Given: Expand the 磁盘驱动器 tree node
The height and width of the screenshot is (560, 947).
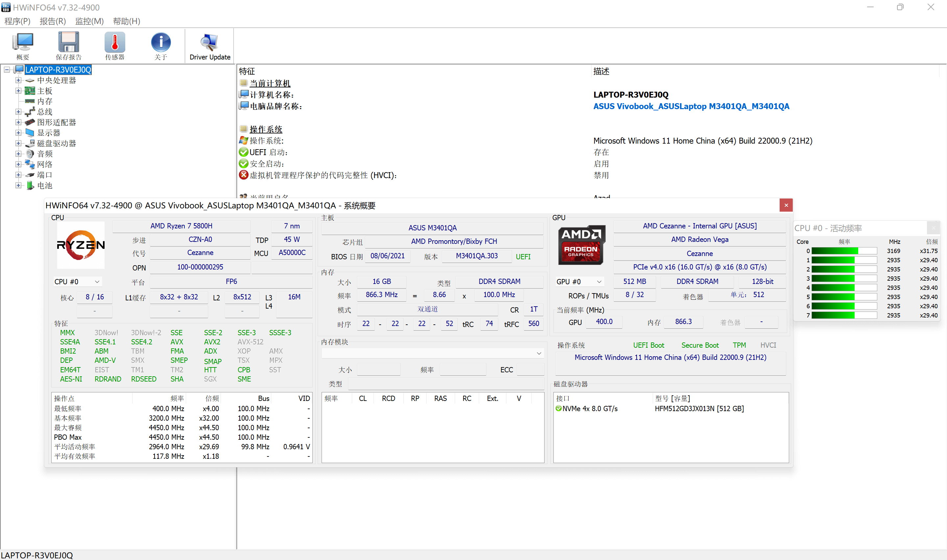Looking at the screenshot, I should 18,143.
